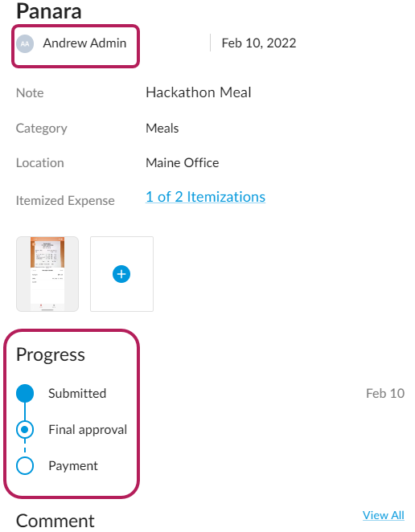Click the Feb 10, 2022 date
Viewport: 415px width, 532px height.
[x=259, y=43]
